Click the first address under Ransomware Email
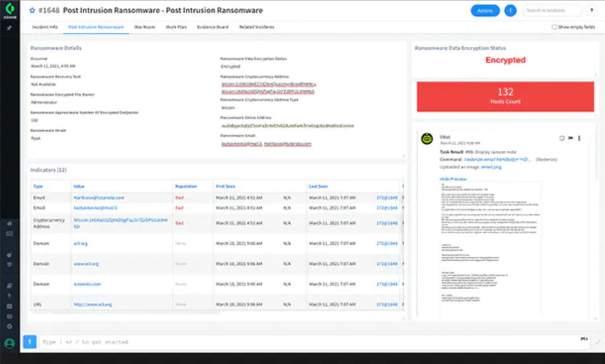The height and width of the screenshot is (364, 605). tap(242, 143)
